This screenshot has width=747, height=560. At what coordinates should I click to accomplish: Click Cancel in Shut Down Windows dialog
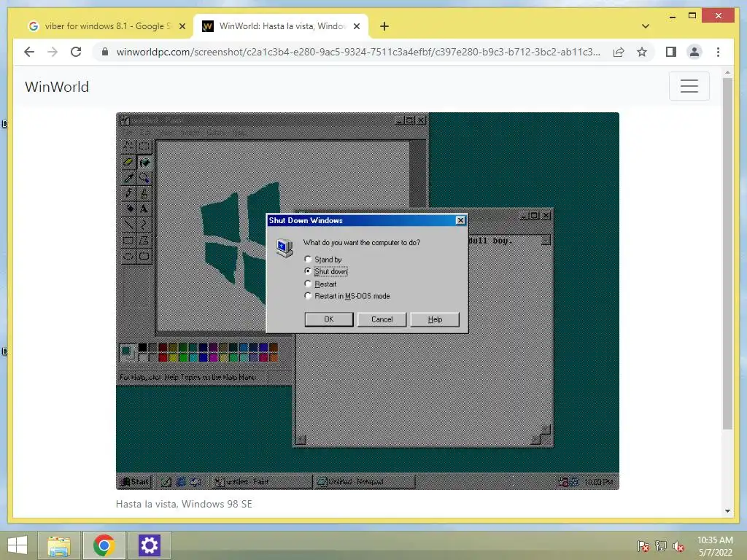coord(382,319)
